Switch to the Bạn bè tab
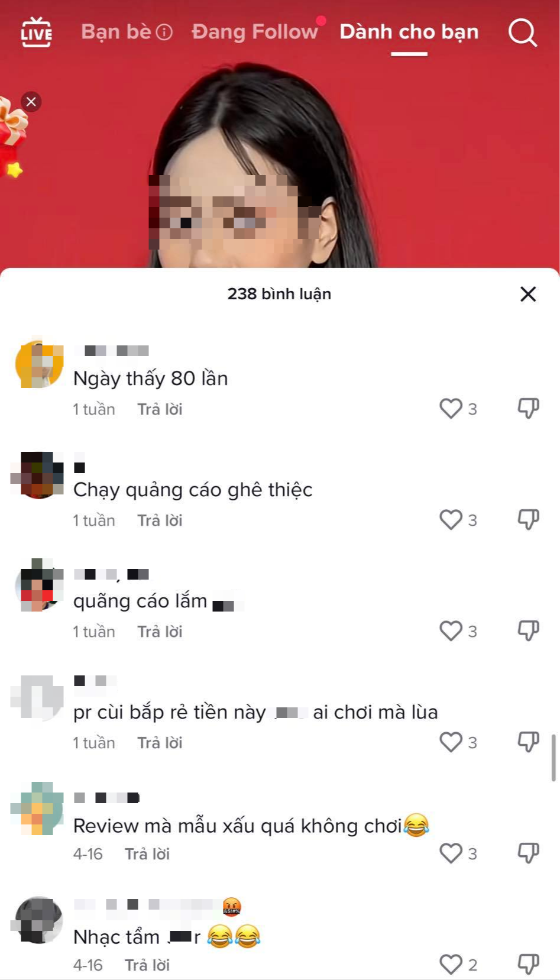 (116, 31)
